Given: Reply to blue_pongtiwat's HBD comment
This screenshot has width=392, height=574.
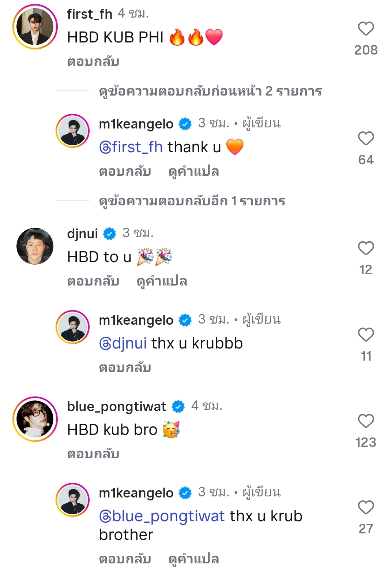Looking at the screenshot, I should pos(93,454).
